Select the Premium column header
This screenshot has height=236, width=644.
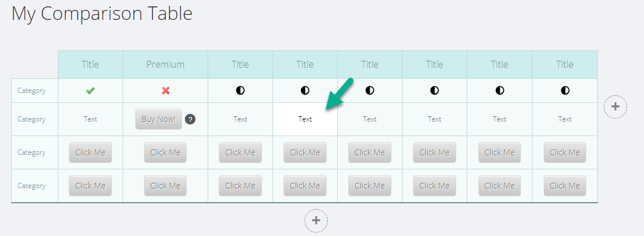[x=166, y=65]
